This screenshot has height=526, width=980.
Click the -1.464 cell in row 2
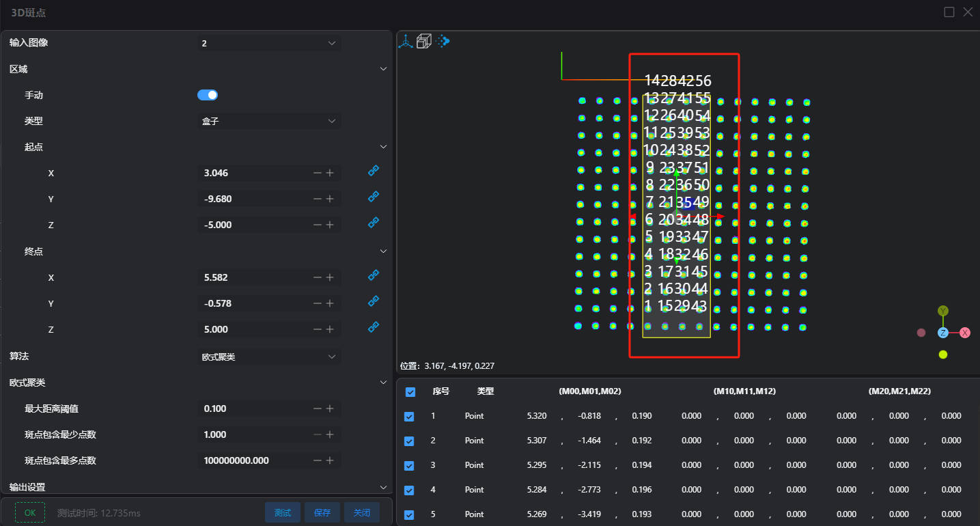tap(589, 441)
